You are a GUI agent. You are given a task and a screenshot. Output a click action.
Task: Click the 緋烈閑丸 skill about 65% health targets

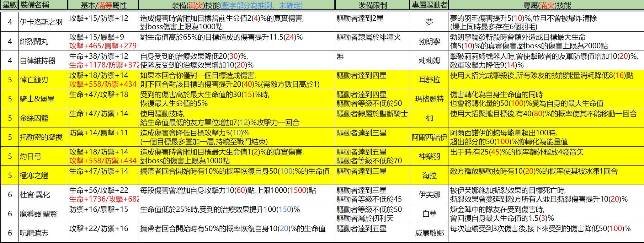click(x=237, y=41)
